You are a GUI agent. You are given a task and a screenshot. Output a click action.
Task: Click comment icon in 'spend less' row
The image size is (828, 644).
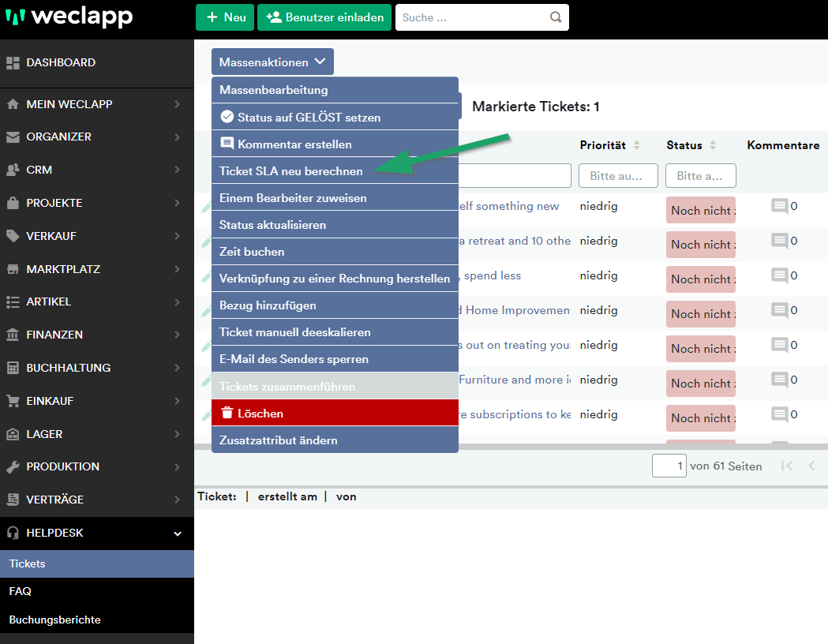click(779, 275)
